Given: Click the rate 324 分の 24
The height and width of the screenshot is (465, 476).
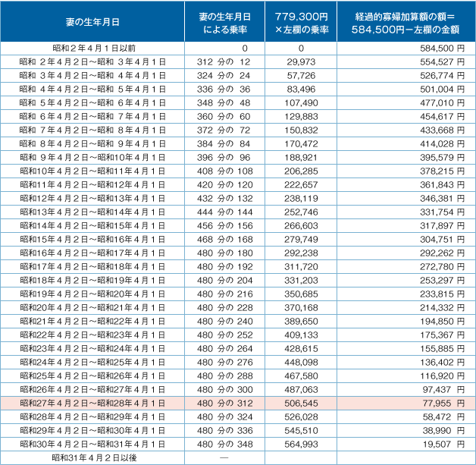Looking at the screenshot, I should (x=224, y=76).
